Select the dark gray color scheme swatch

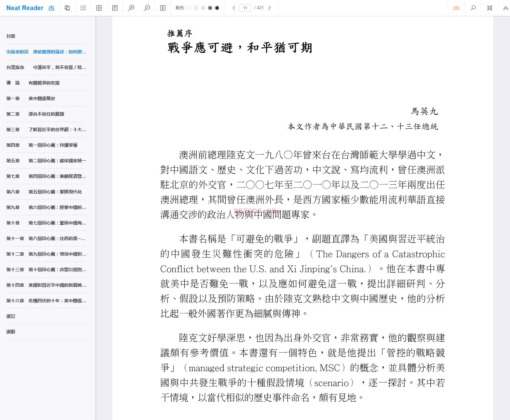coord(210,8)
